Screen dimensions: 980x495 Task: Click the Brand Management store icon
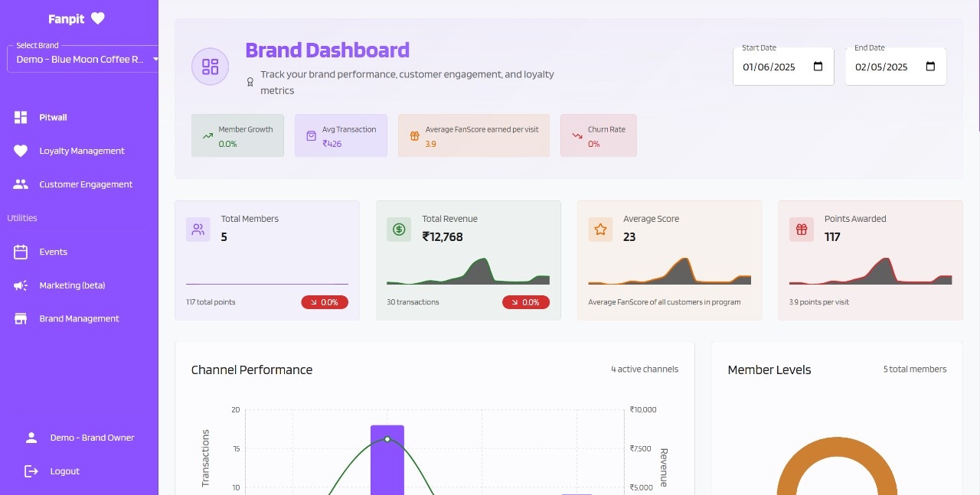(21, 318)
